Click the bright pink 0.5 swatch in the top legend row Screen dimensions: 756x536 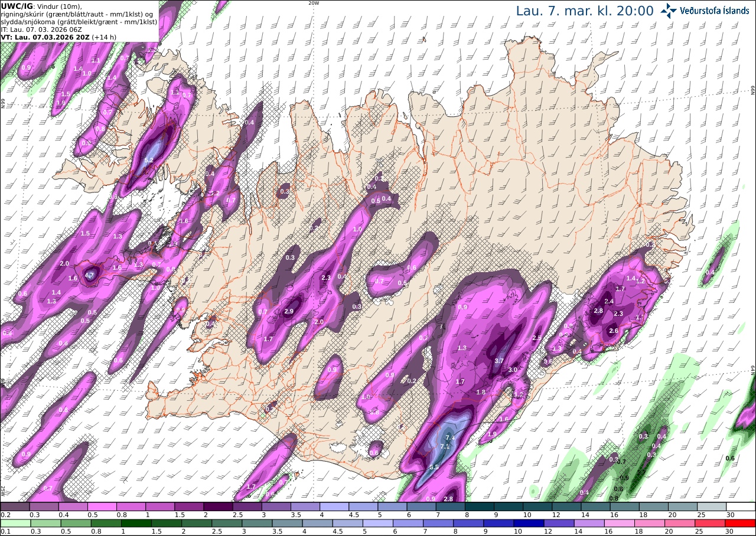point(102,506)
